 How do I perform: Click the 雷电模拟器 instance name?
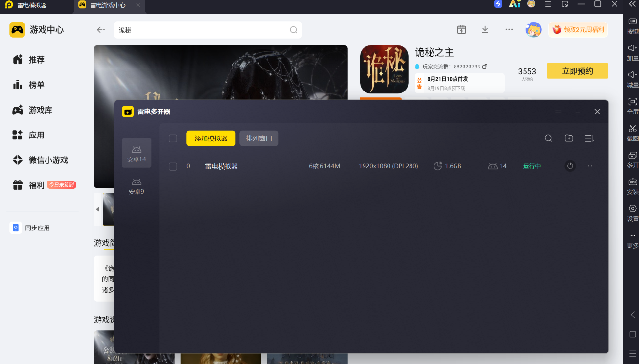tap(221, 166)
